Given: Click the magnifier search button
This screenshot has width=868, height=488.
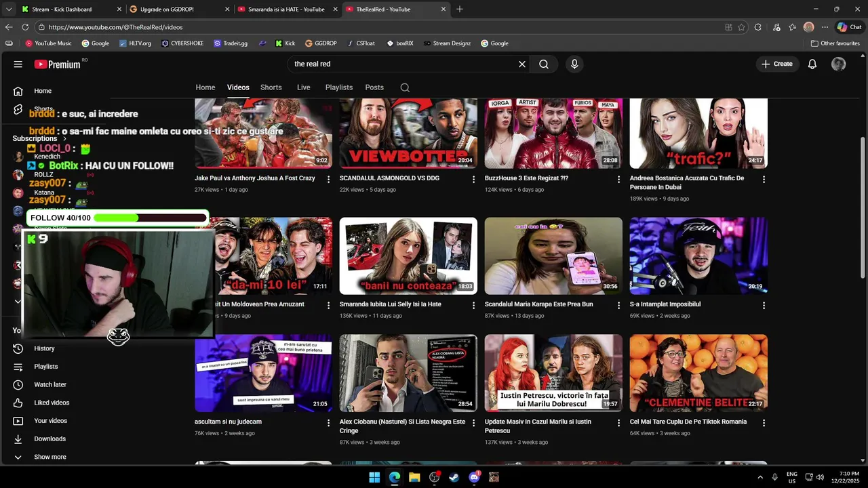Looking at the screenshot, I should [544, 64].
